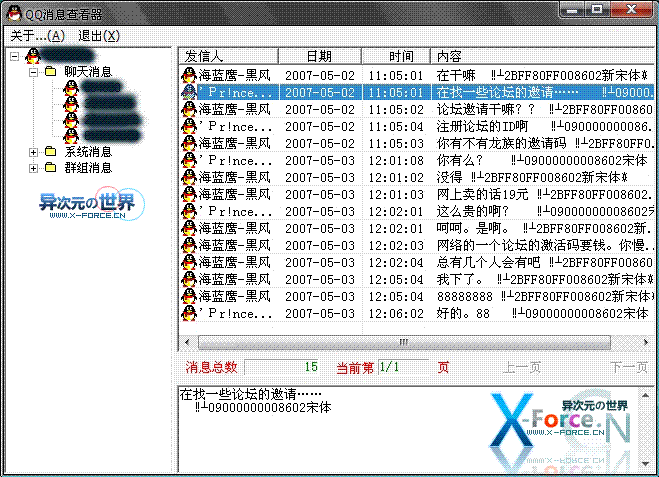This screenshot has width=659, height=477.
Task: Click sender icon of 注册论坛的ID啊 row
Action: [x=189, y=126]
